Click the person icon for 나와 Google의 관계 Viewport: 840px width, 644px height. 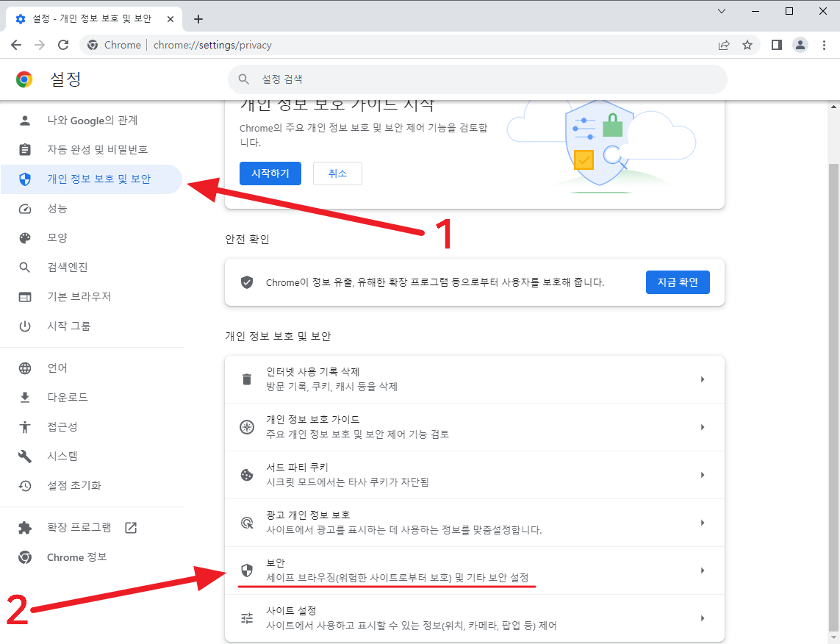point(25,121)
